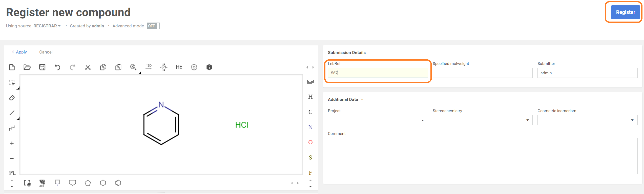Click the Save structure icon

click(42, 67)
